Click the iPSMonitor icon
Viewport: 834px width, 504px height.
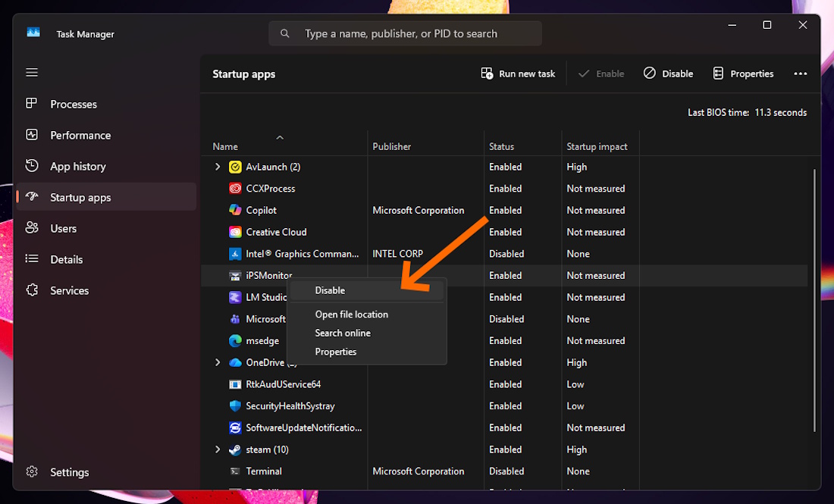(x=235, y=276)
